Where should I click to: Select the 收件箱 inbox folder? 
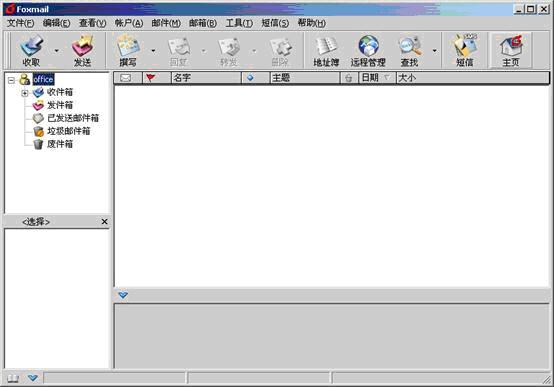(60, 92)
